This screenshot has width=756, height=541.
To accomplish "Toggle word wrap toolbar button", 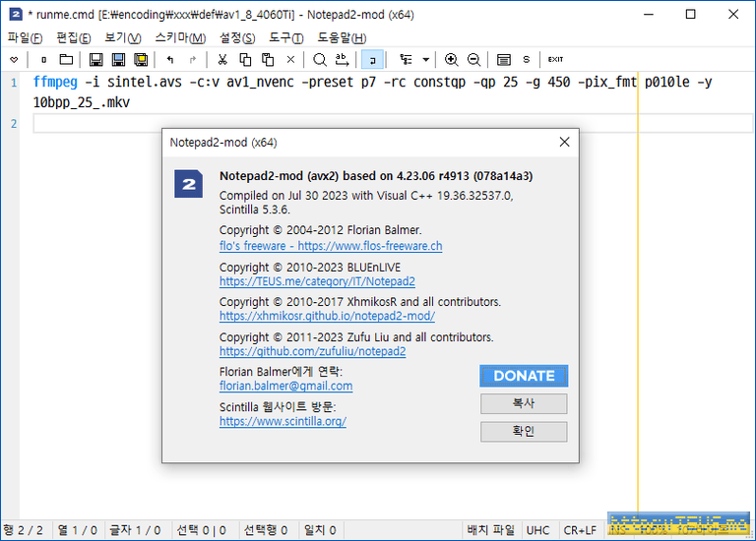I will (372, 60).
